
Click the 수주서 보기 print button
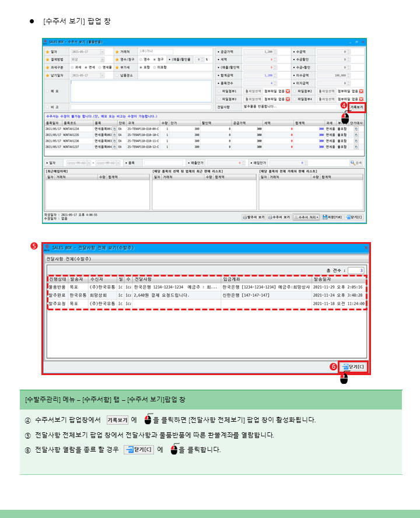coord(279,217)
